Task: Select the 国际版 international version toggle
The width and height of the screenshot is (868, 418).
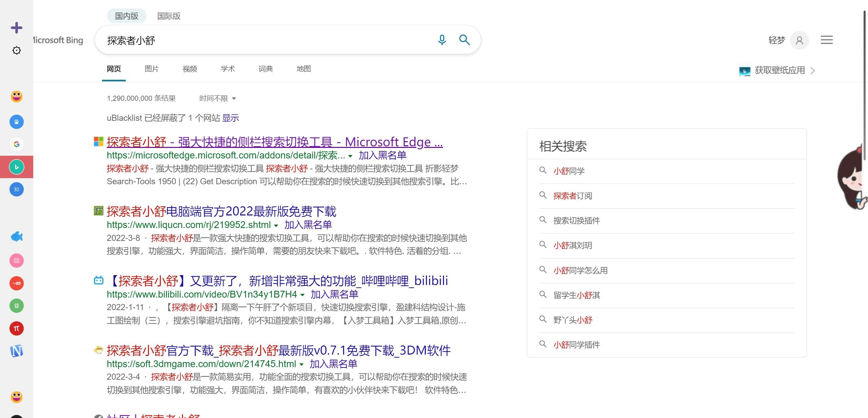Action: (169, 16)
